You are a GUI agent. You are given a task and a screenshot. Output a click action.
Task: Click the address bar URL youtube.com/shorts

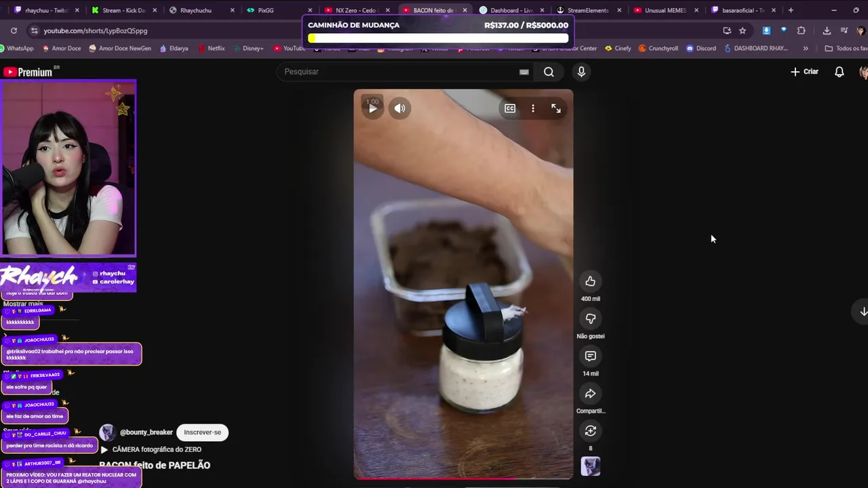[95, 30]
